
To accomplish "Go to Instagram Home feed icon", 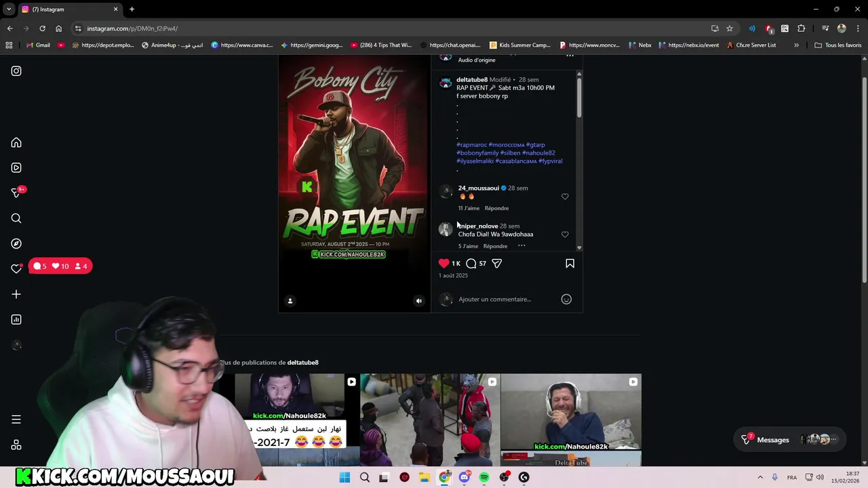I will pos(16,143).
